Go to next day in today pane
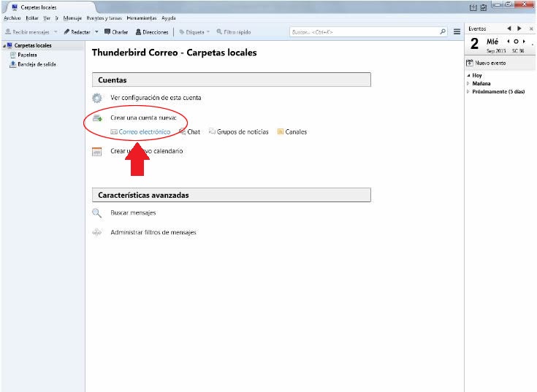 524,42
